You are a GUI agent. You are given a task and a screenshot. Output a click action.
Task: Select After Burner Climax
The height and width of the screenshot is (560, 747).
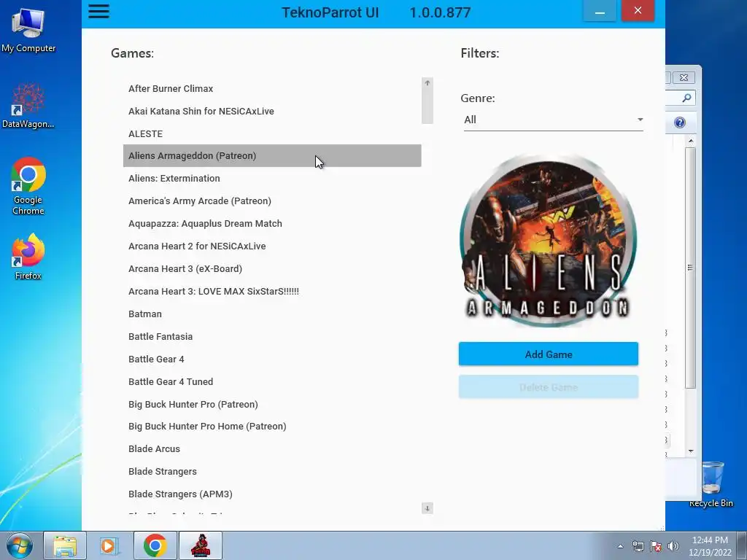[272, 88]
